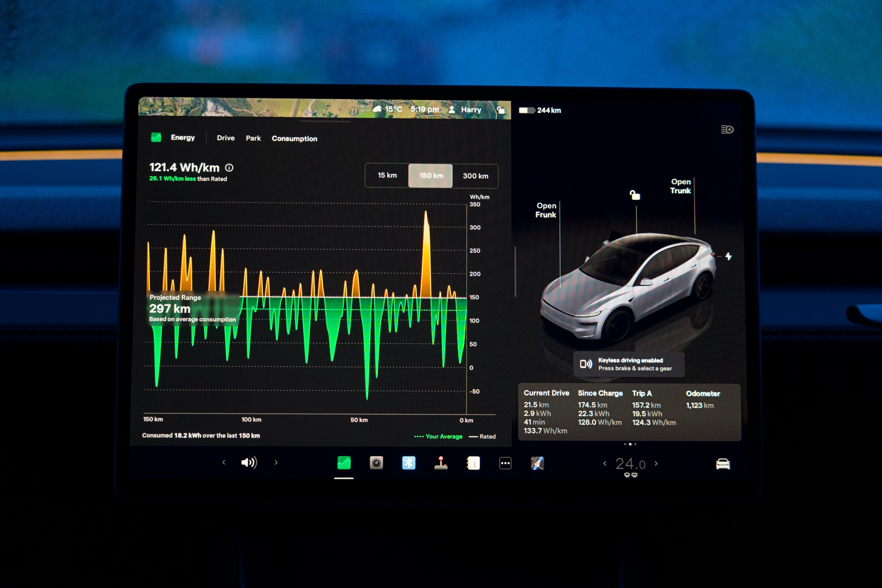Tap the map strip at top
Screen dimensions: 882x588
[x=324, y=108]
